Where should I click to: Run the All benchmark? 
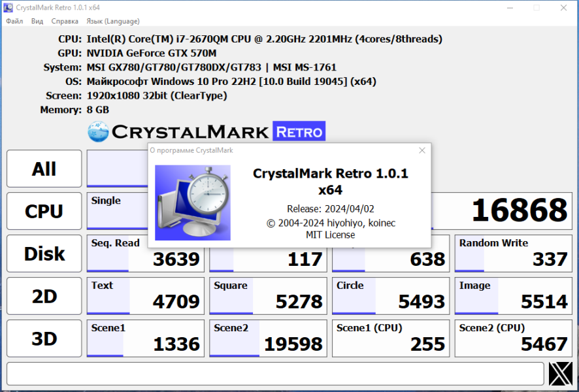[x=44, y=169]
